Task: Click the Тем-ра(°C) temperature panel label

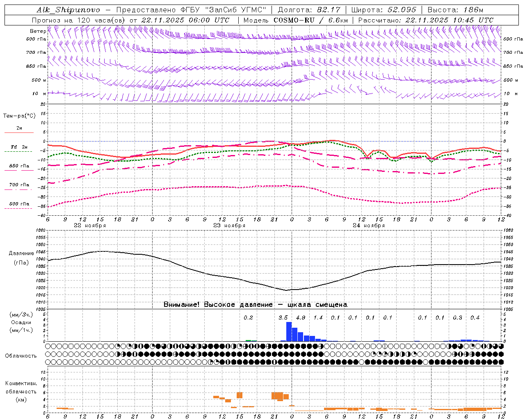Action: coord(19,116)
